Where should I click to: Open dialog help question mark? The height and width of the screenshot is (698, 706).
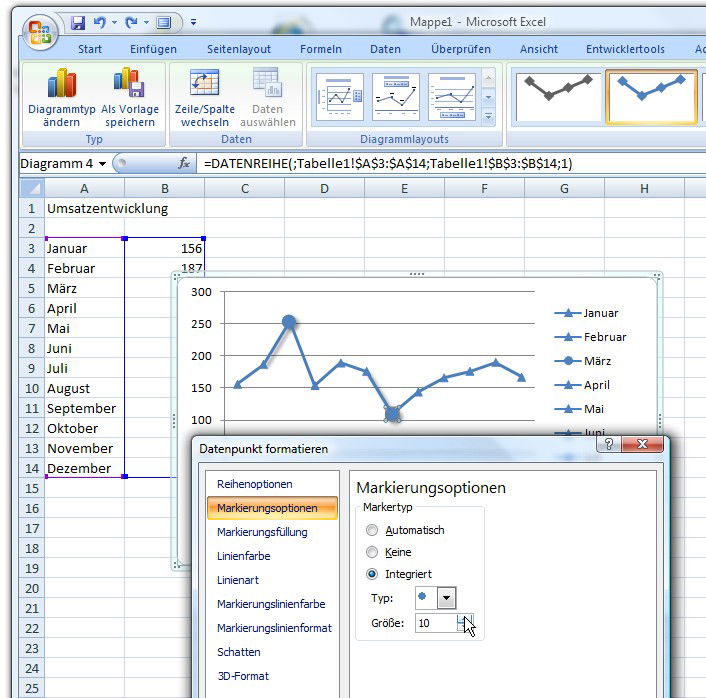609,444
